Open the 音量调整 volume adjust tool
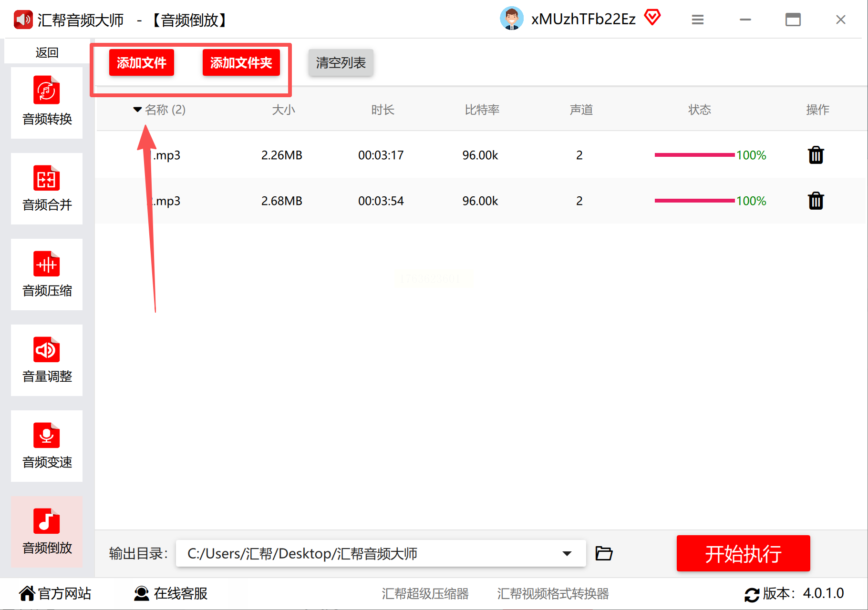Screen dimensions: 868x610 [x=47, y=360]
